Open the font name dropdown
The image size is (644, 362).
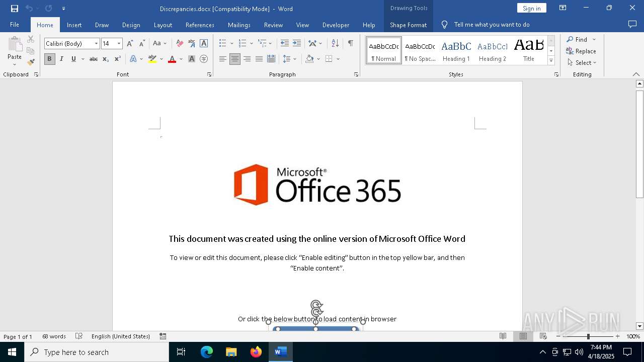pos(96,44)
